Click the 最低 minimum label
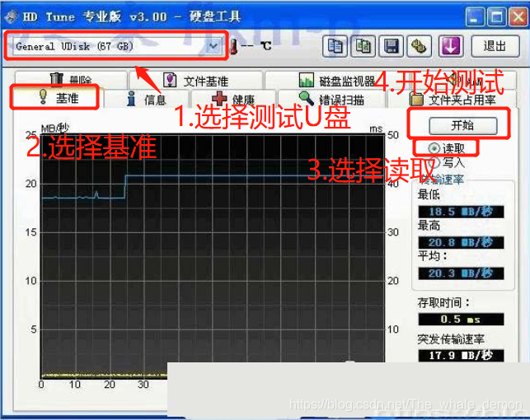The image size is (530, 420). tap(429, 194)
